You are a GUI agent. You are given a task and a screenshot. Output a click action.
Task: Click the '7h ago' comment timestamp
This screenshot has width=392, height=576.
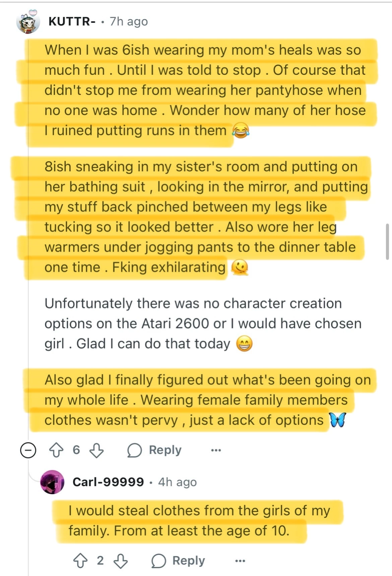pyautogui.click(x=129, y=21)
